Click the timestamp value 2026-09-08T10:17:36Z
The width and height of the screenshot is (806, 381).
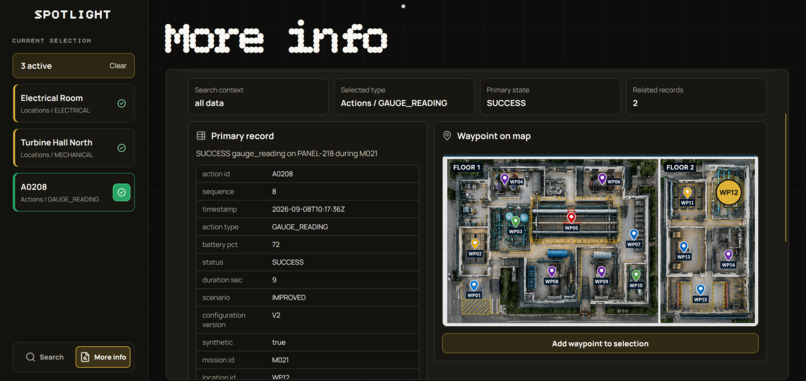[308, 209]
